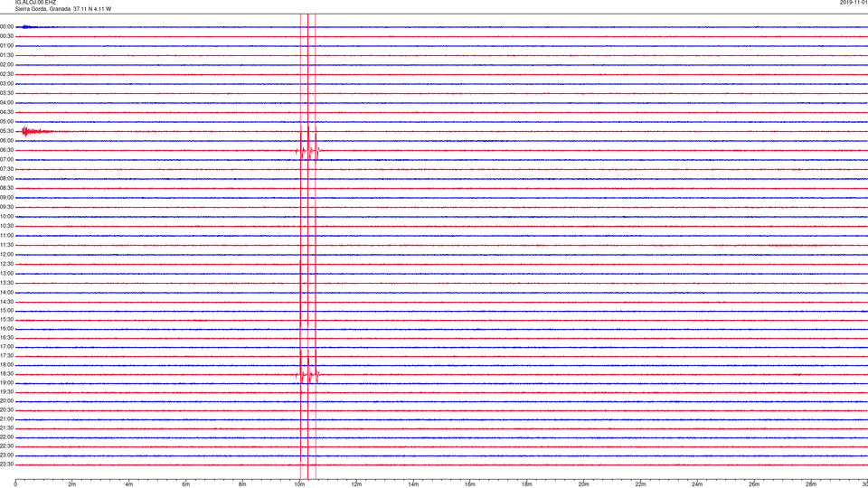This screenshot has height=488, width=868.
Task: Click the seismic event burst on the 05:30 trace
Action: [36, 131]
